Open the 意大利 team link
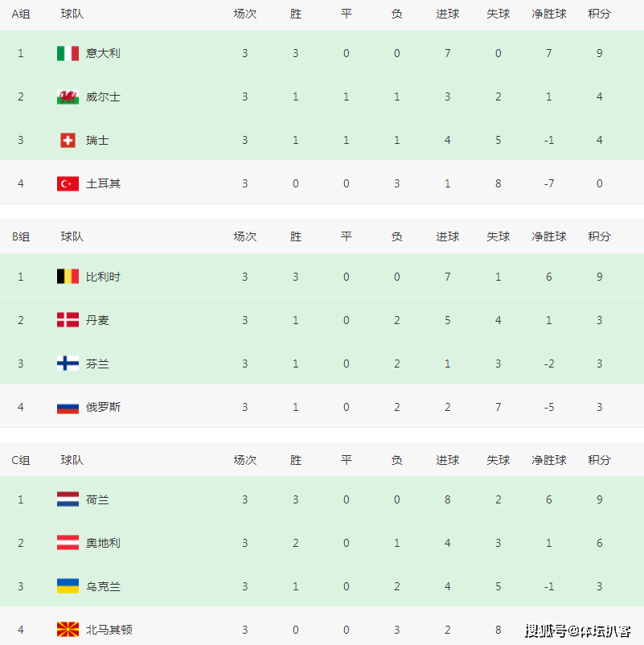644x645 pixels. tap(103, 53)
